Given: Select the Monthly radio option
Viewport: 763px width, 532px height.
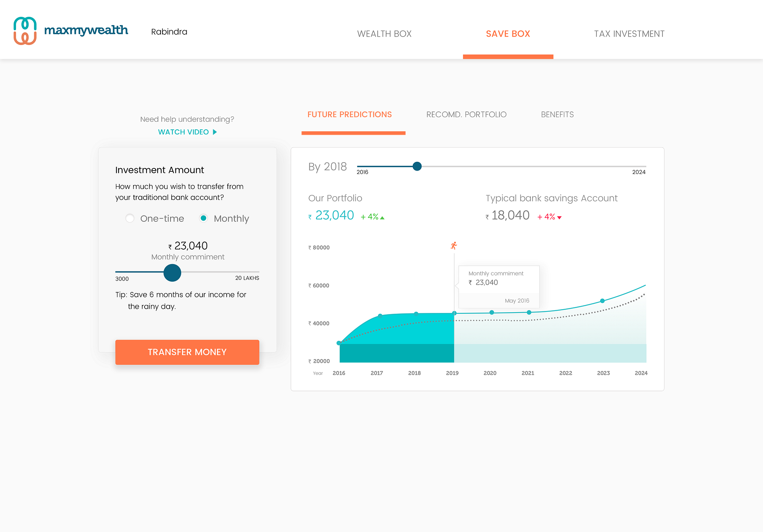Looking at the screenshot, I should [203, 218].
